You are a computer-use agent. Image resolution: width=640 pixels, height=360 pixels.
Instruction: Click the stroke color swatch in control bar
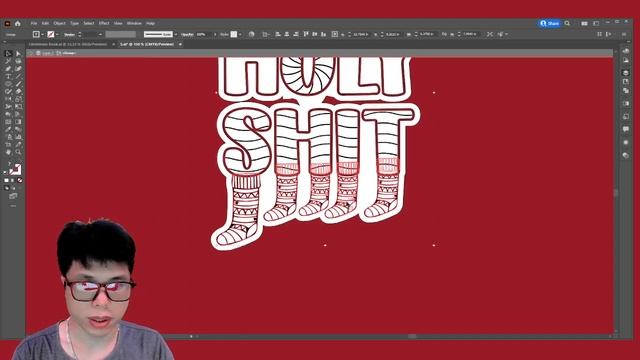point(51,34)
